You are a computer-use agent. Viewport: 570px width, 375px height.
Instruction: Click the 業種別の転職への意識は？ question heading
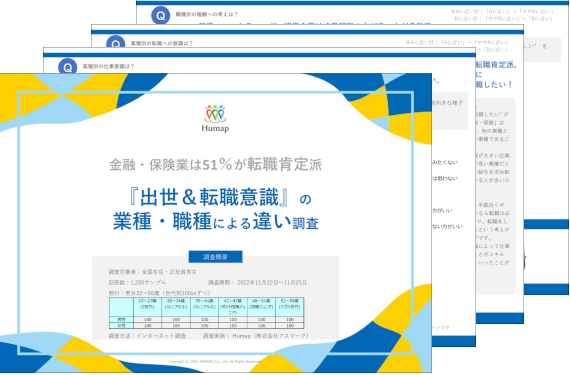pos(161,43)
